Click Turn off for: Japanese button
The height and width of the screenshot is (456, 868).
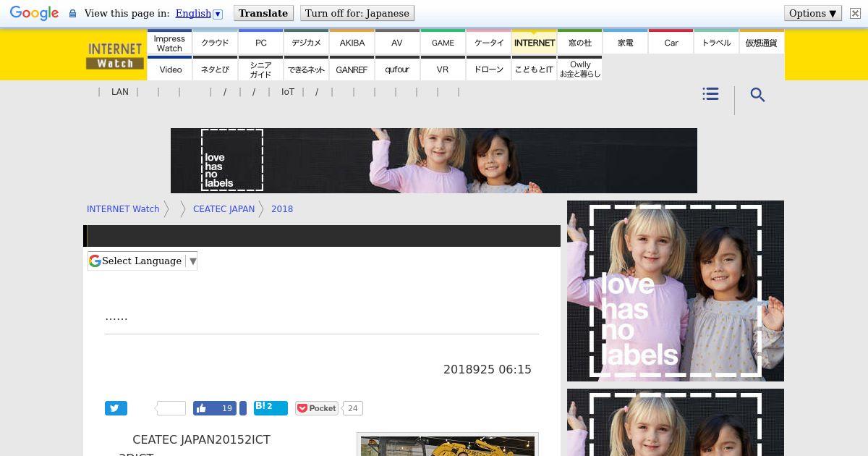tap(357, 13)
